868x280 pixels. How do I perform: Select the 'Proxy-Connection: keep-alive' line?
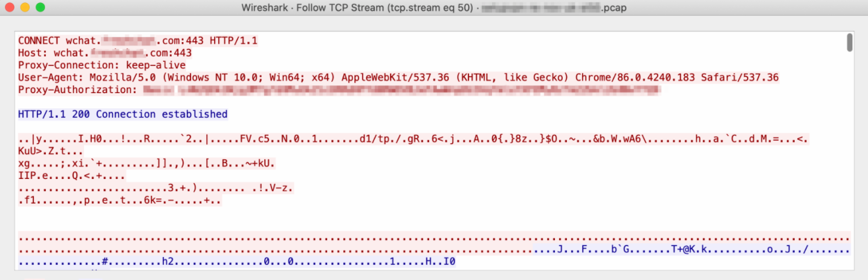pyautogui.click(x=102, y=65)
